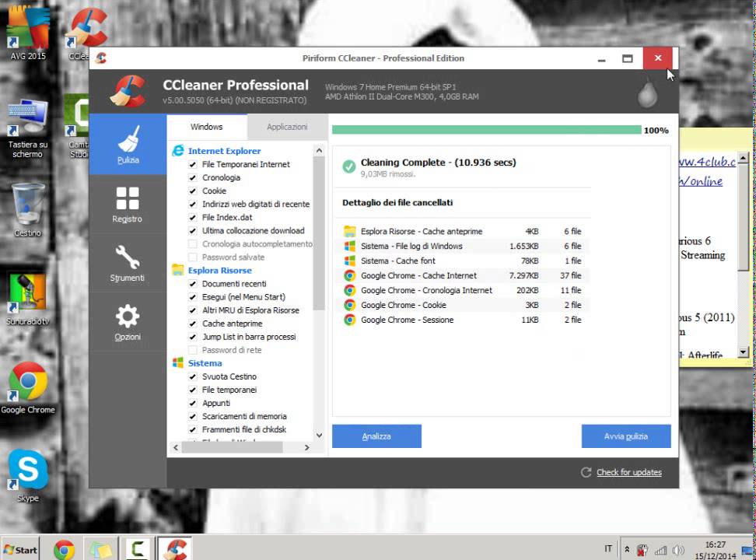
Task: Click the checklist scroll up arrow
Action: (319, 151)
